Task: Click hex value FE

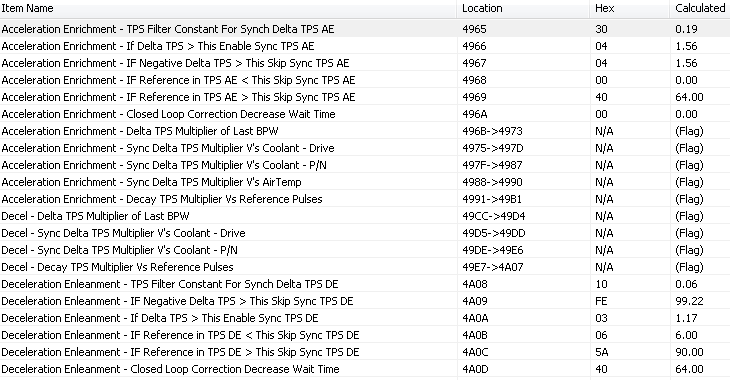Action: pos(601,301)
